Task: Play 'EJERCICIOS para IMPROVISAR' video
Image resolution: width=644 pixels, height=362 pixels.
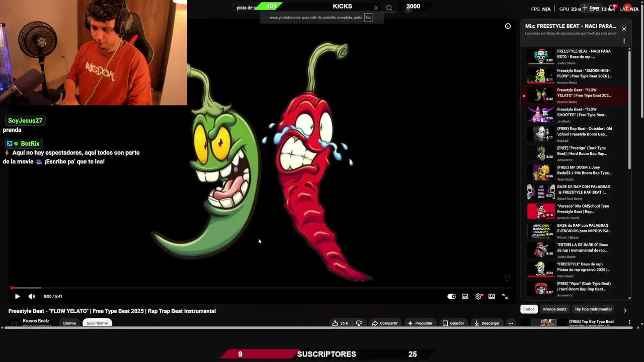Action: [574, 231]
